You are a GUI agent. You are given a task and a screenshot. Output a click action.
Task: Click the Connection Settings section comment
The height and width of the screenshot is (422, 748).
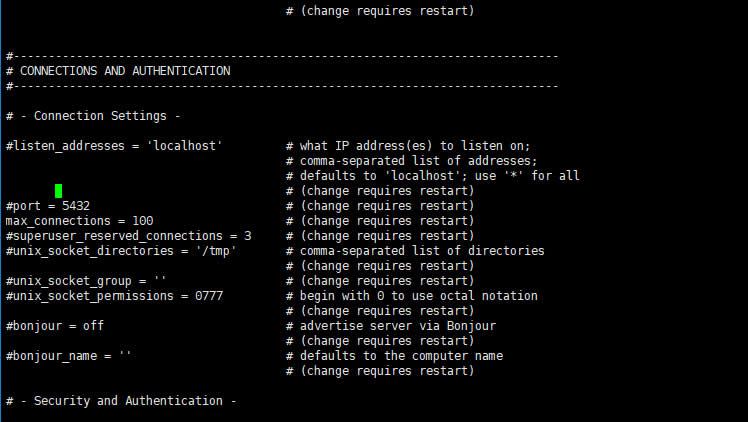click(x=93, y=116)
